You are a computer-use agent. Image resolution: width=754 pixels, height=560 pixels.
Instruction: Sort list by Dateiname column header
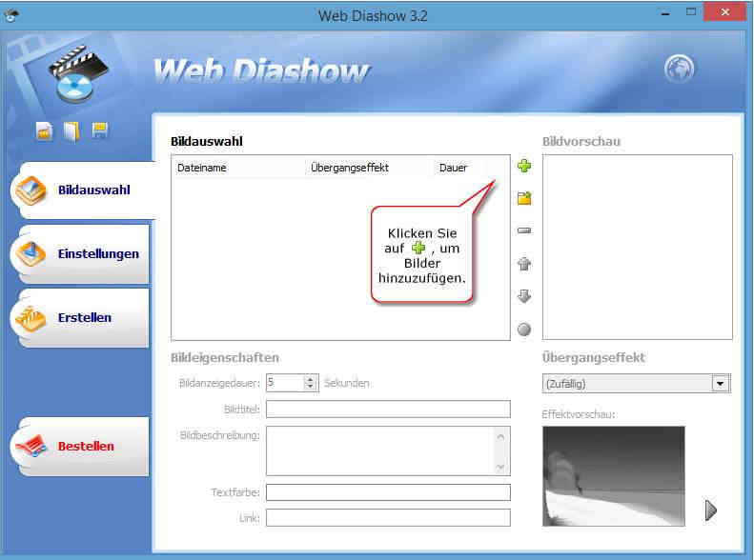click(x=238, y=168)
